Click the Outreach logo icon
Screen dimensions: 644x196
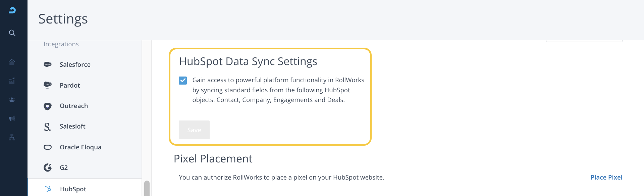pyautogui.click(x=48, y=106)
